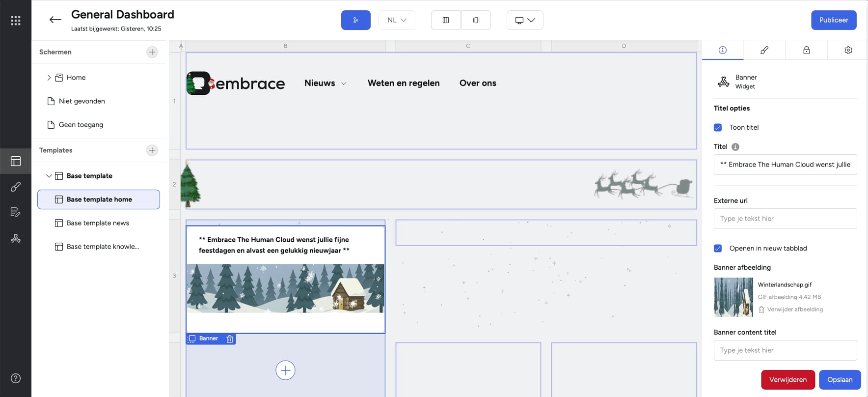Click the Externe url input field
Screen dimensions: 868x397
tap(786, 219)
